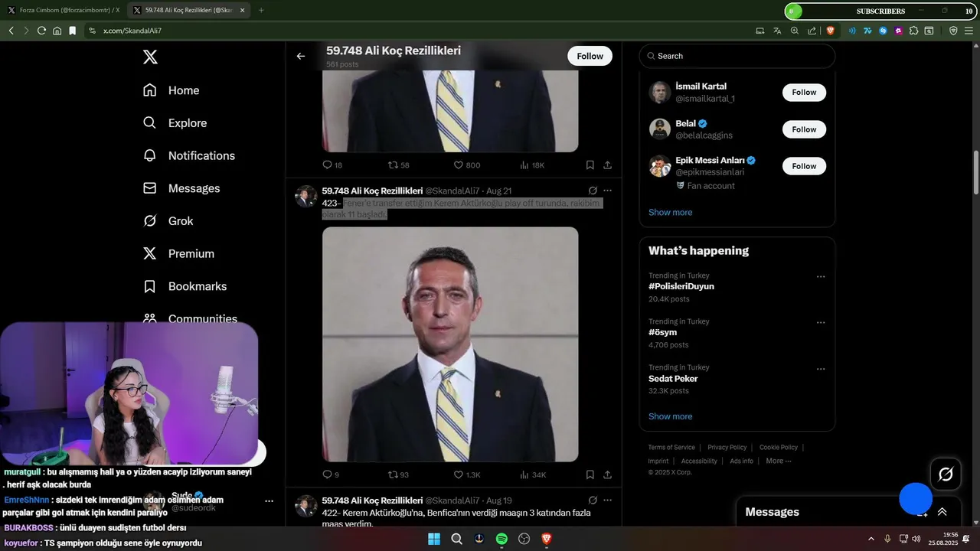Click browser back navigation arrow
Image resolution: width=980 pixels, height=551 pixels.
(x=11, y=31)
